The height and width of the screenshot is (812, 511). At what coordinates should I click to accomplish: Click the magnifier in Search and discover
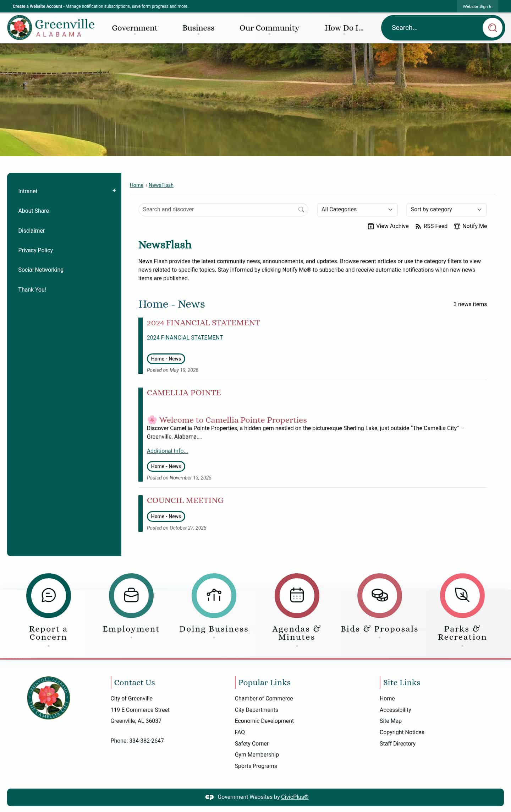click(x=301, y=210)
